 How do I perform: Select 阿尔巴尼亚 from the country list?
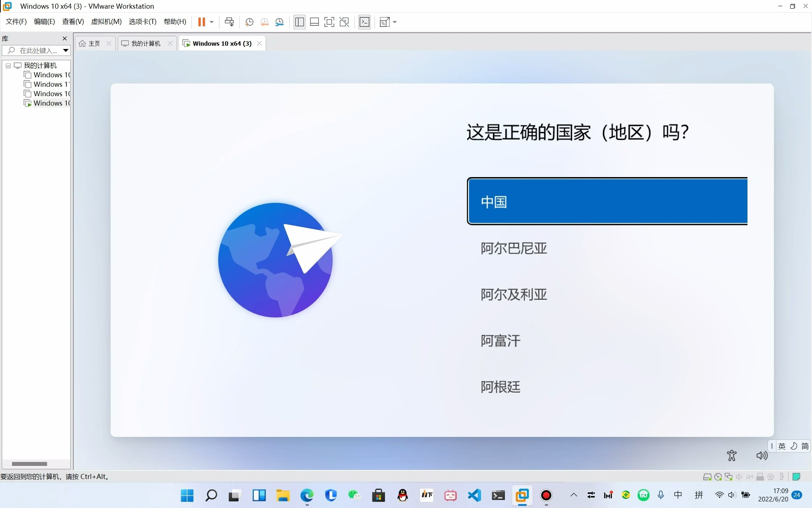(x=514, y=248)
